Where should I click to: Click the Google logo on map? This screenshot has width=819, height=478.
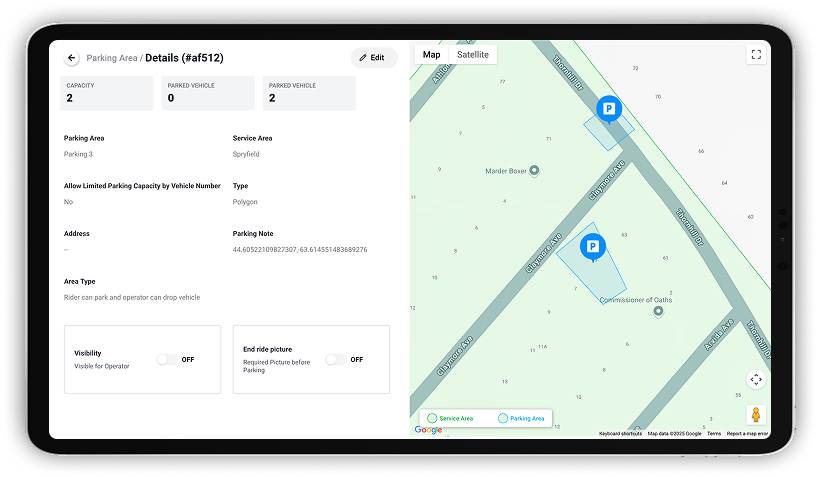click(428, 430)
